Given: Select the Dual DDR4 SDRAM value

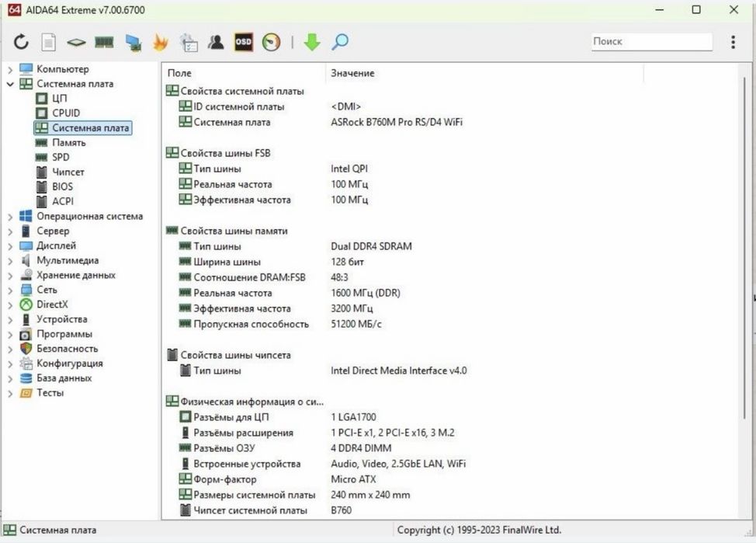Looking at the screenshot, I should (x=371, y=247).
